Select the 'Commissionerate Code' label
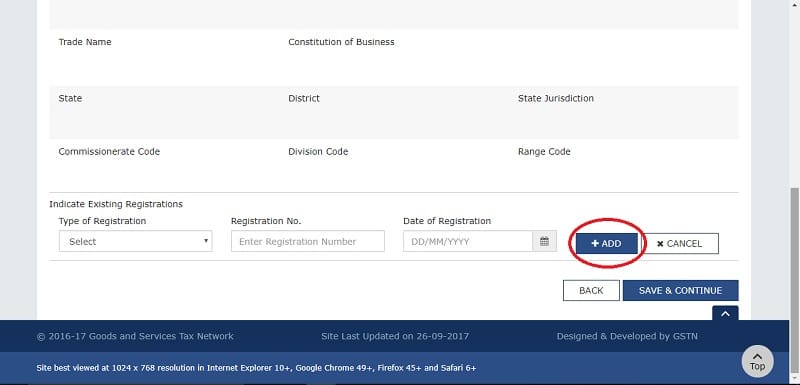Image resolution: width=800 pixels, height=385 pixels. 109,151
